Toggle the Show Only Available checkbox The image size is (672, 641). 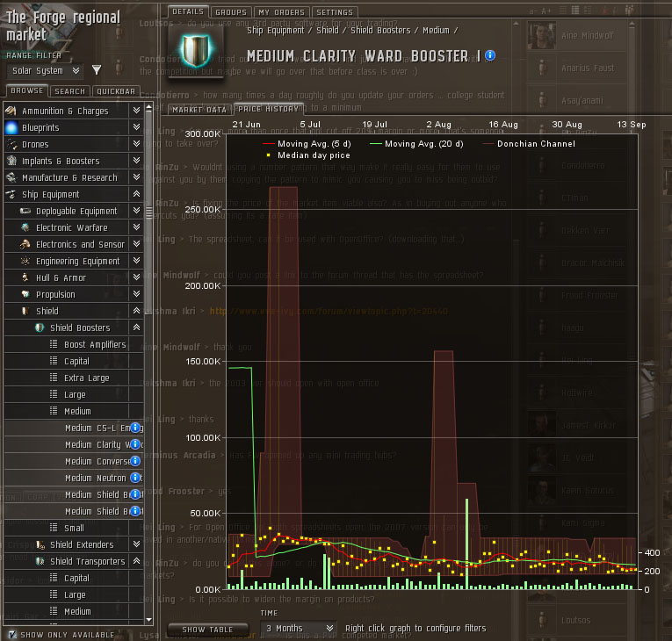point(12,635)
